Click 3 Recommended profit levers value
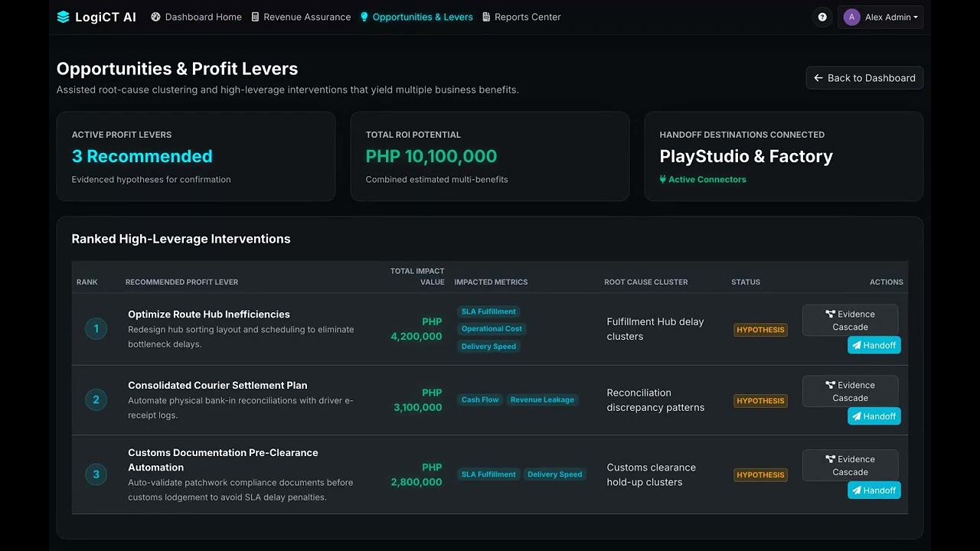This screenshot has width=980, height=551. point(142,156)
